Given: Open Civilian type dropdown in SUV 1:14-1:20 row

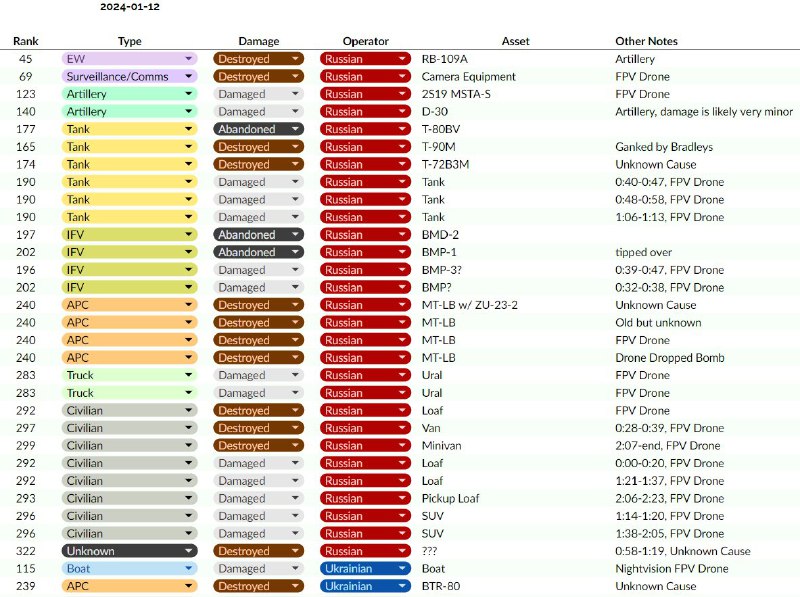Looking at the screenshot, I should tap(129, 516).
